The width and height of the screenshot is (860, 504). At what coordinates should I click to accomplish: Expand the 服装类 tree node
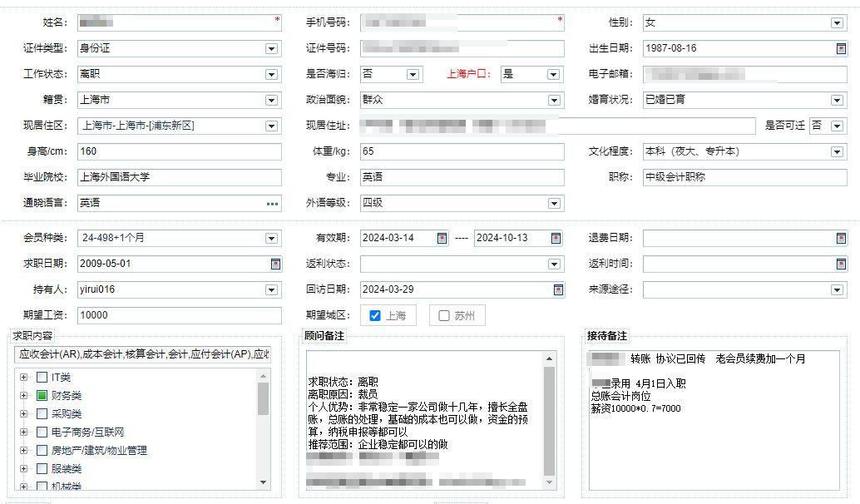(x=23, y=468)
